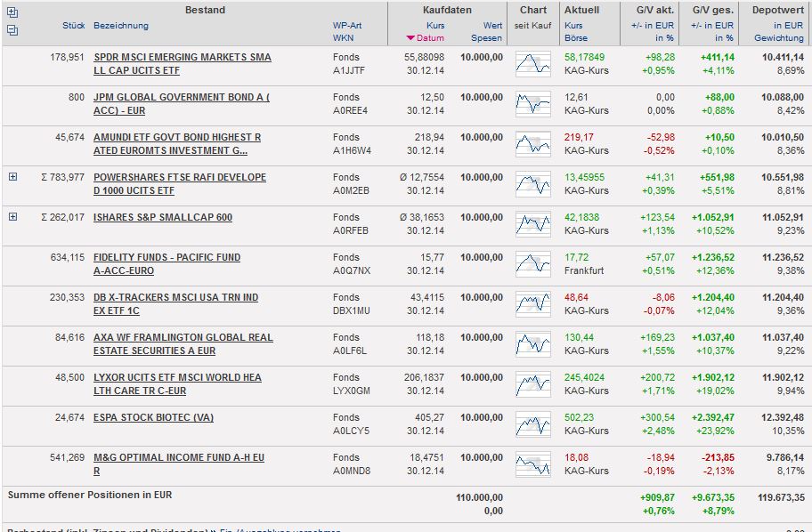Click the Amundi ETF Govt Bond chart thumbnail
This screenshot has height=532, width=812.
click(532, 144)
